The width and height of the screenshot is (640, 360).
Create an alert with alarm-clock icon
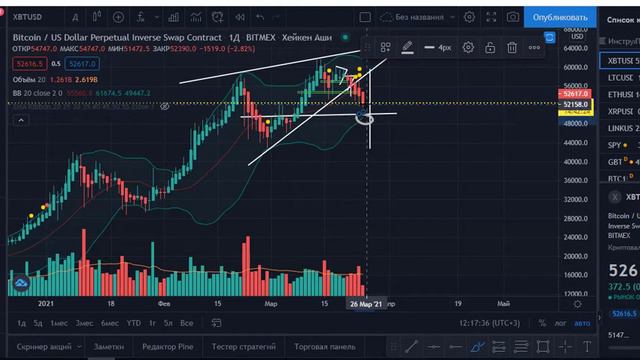[218, 17]
